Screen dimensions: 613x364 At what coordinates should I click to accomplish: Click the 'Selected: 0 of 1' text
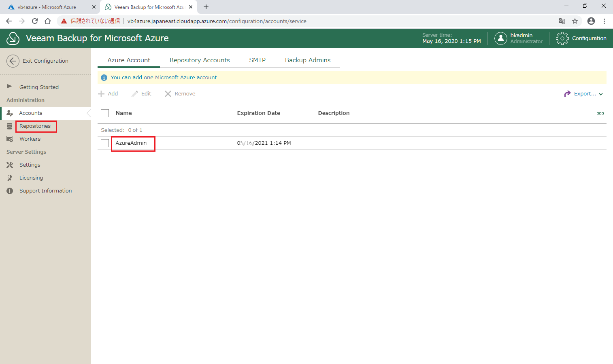tap(121, 130)
